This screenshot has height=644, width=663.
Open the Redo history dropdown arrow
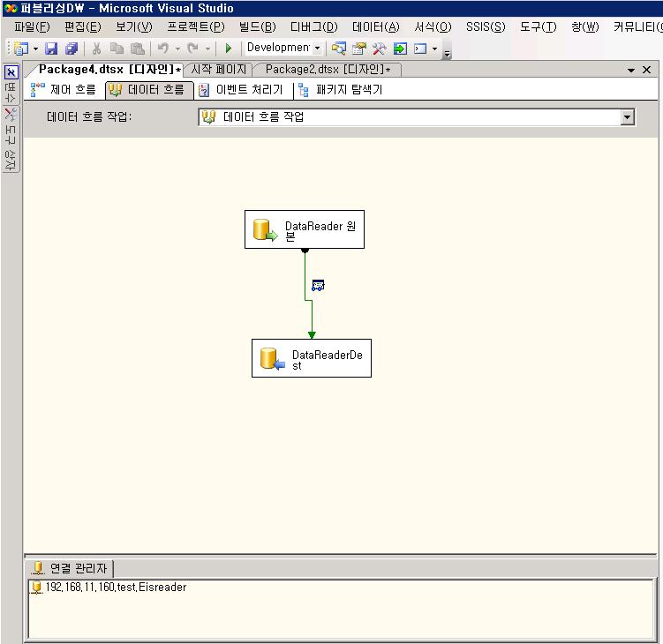coord(207,49)
